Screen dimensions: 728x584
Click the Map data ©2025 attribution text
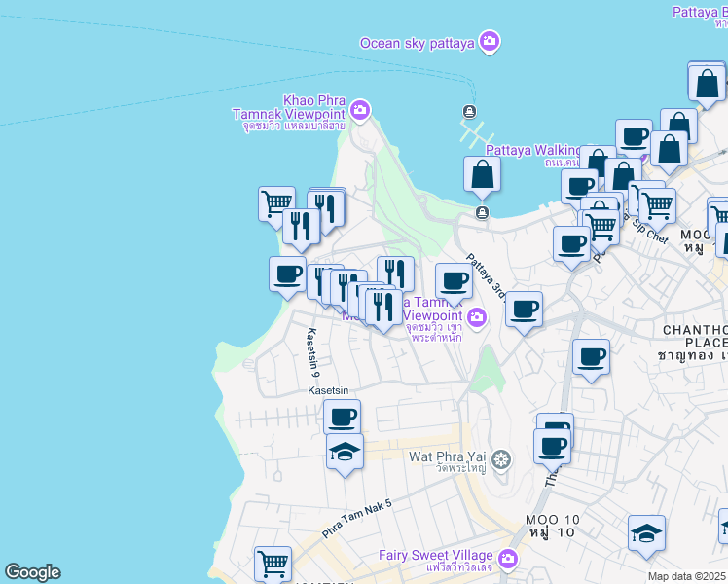point(687,576)
